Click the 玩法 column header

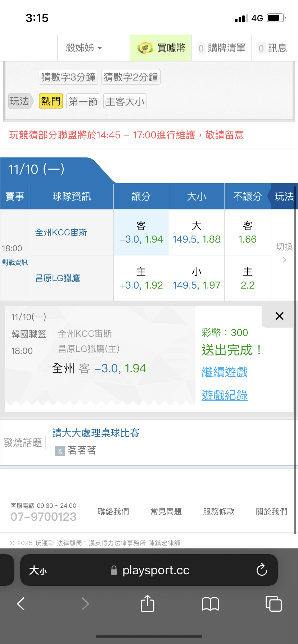point(284,196)
